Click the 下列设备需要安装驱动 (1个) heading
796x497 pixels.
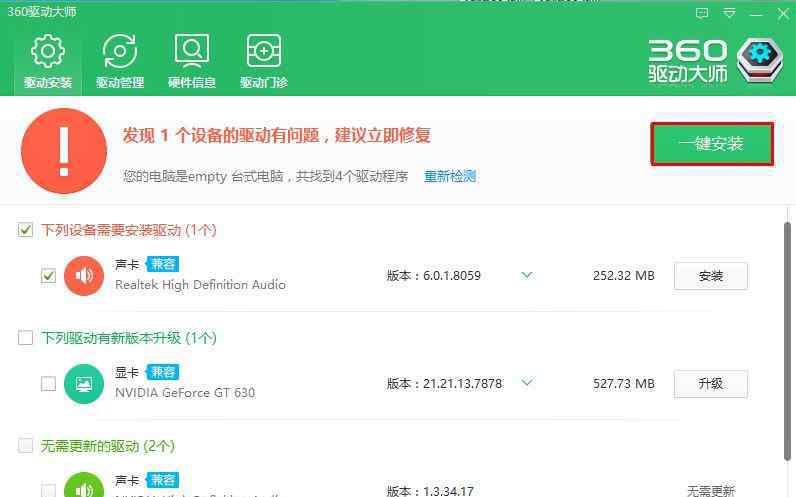tap(129, 230)
